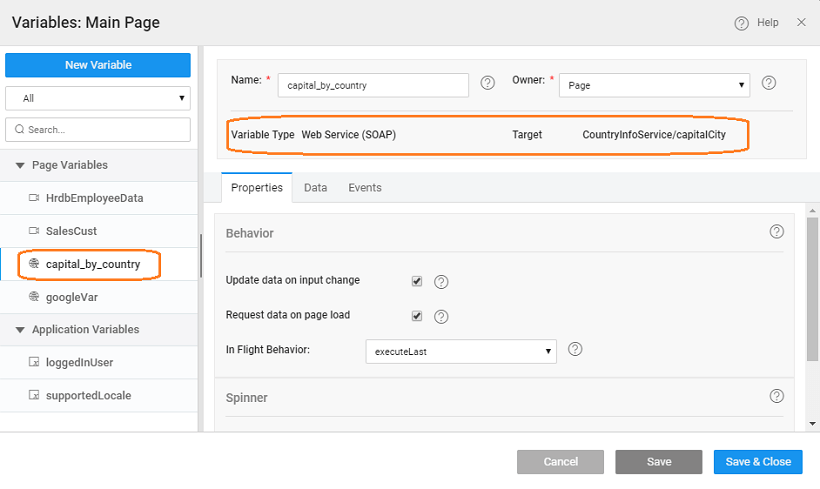Click help icon for Request data on page load
The height and width of the screenshot is (489, 820).
441,317
